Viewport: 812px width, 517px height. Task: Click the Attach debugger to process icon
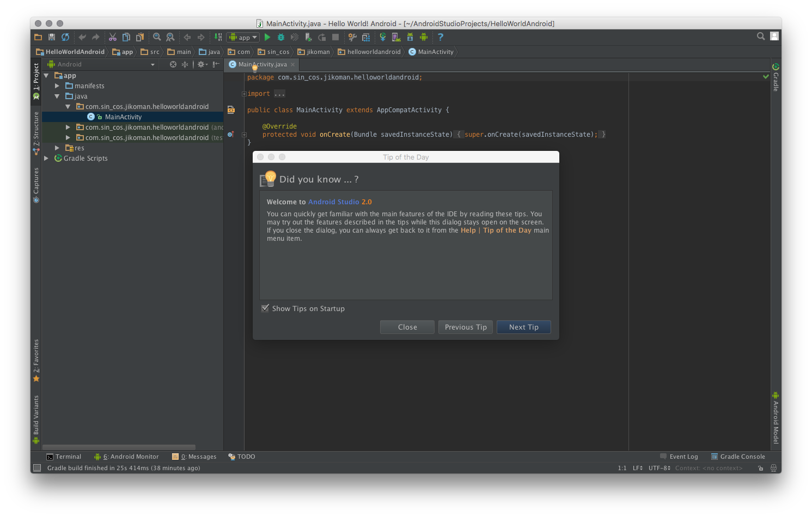308,37
